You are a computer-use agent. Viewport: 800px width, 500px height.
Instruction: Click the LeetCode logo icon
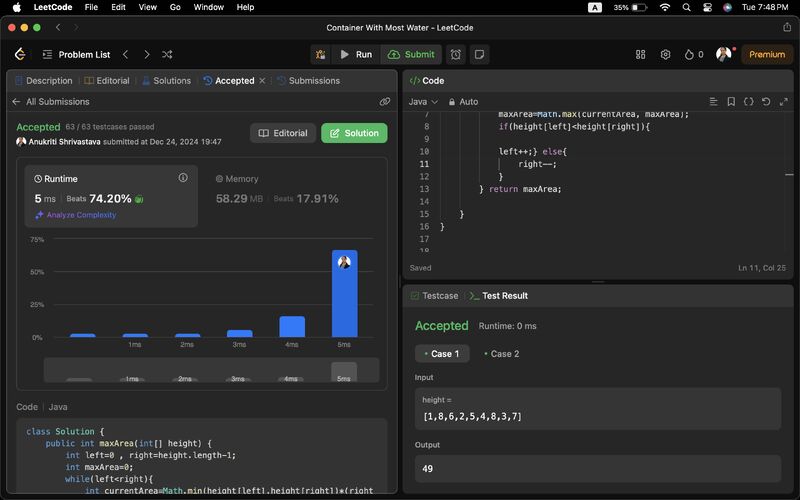pyautogui.click(x=20, y=54)
